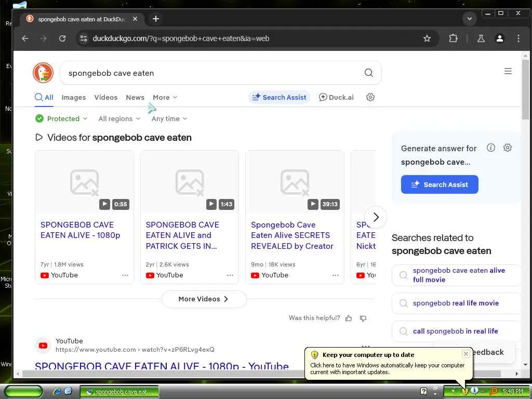This screenshot has height=399, width=532.
Task: Open SPONGEBOB CAVE EATEN ALIVE - 1080p video link
Action: point(80,230)
